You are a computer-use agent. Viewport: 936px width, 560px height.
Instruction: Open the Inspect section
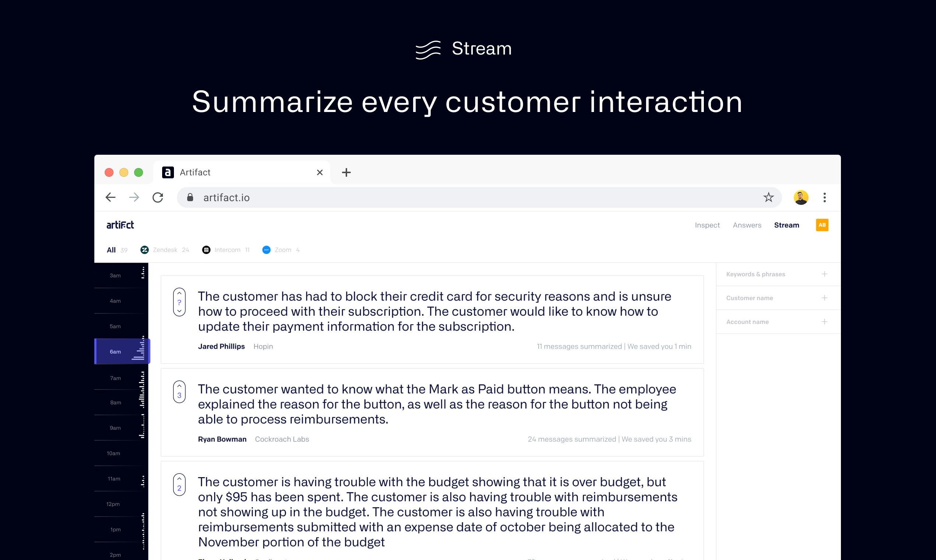[707, 225]
